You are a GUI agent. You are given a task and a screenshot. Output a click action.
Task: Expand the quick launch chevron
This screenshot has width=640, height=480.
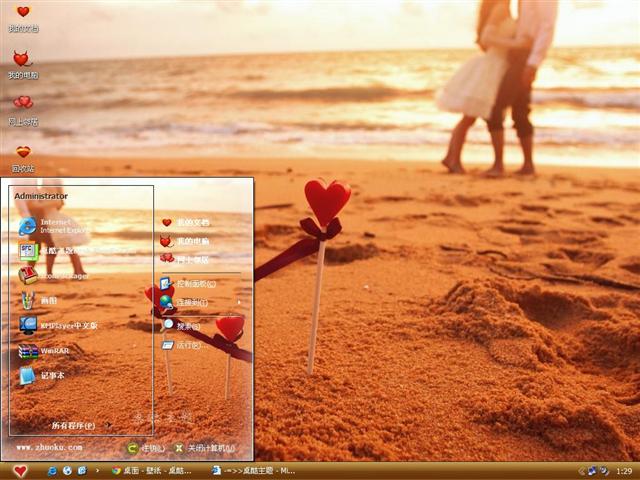click(97, 471)
